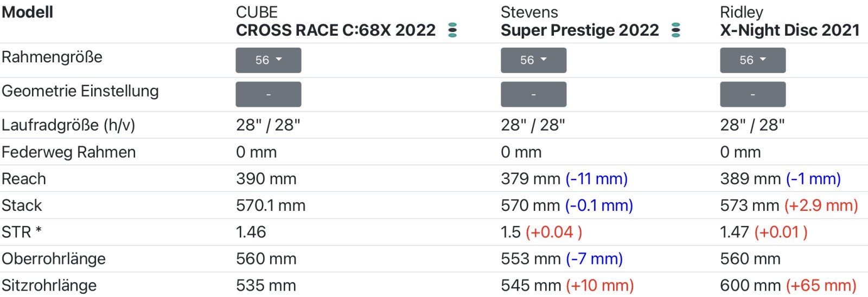Click the Modell column header
This screenshot has height=297, width=868.
27,12
